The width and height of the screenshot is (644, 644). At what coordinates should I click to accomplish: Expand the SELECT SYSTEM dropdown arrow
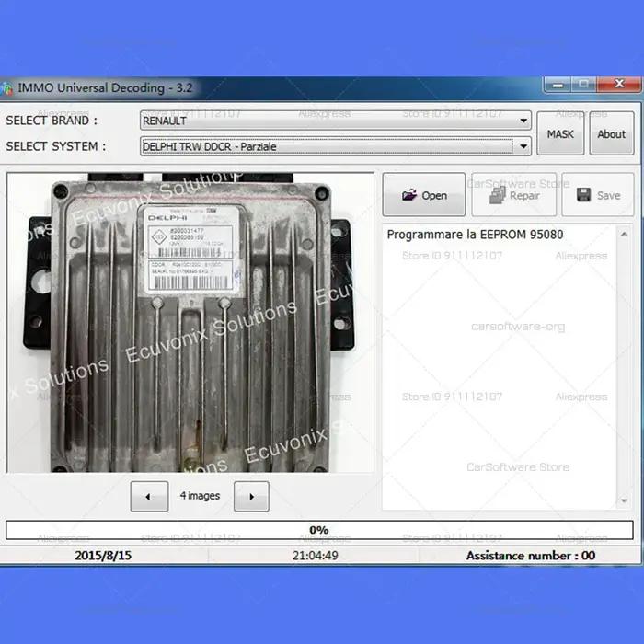click(x=523, y=146)
